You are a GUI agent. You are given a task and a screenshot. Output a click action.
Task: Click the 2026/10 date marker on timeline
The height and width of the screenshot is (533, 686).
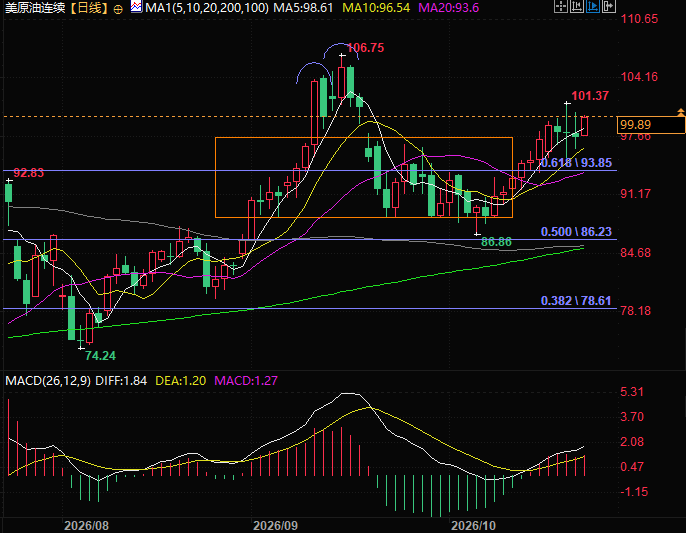coord(473,526)
